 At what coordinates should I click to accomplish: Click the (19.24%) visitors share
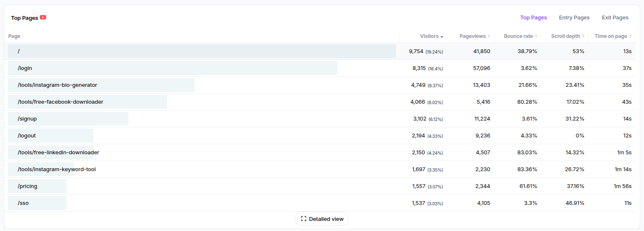(x=434, y=51)
